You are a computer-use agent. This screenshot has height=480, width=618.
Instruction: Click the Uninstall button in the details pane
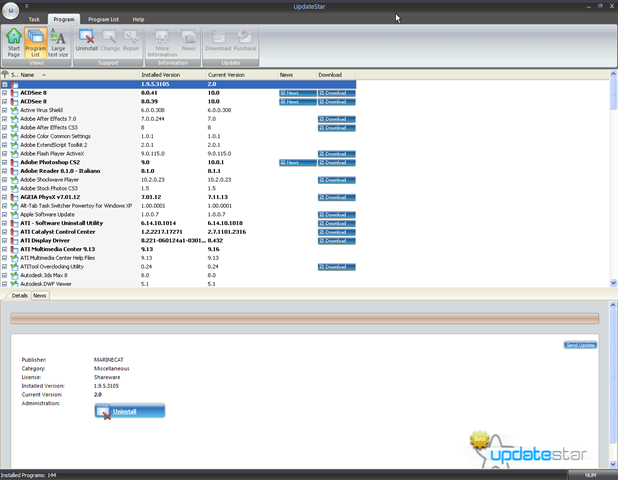[x=130, y=411]
